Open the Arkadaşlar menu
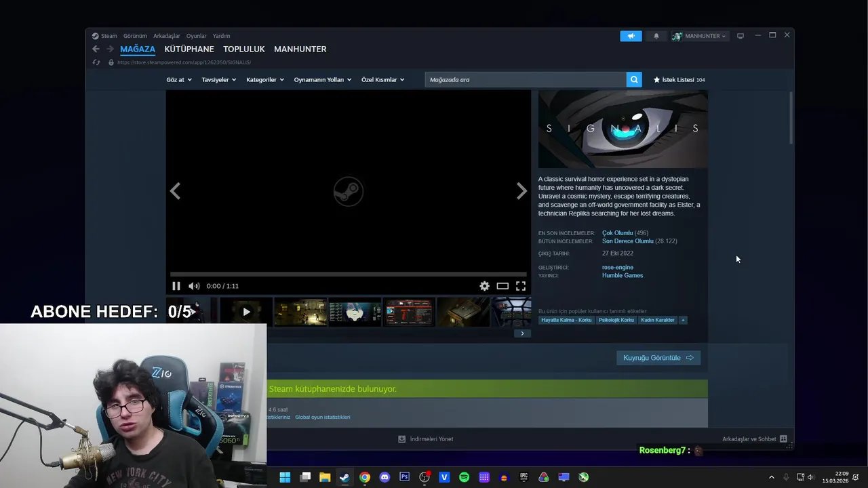This screenshot has height=488, width=868. pos(167,36)
